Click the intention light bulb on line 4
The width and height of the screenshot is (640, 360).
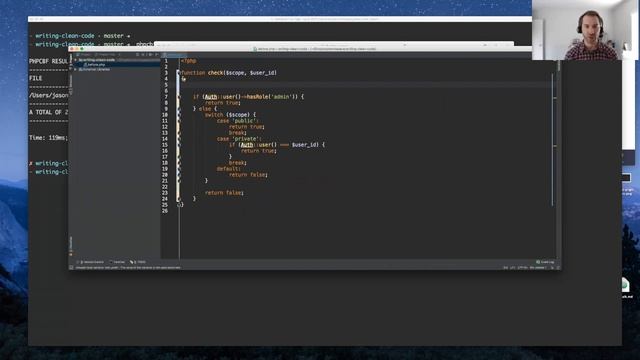[x=184, y=79]
